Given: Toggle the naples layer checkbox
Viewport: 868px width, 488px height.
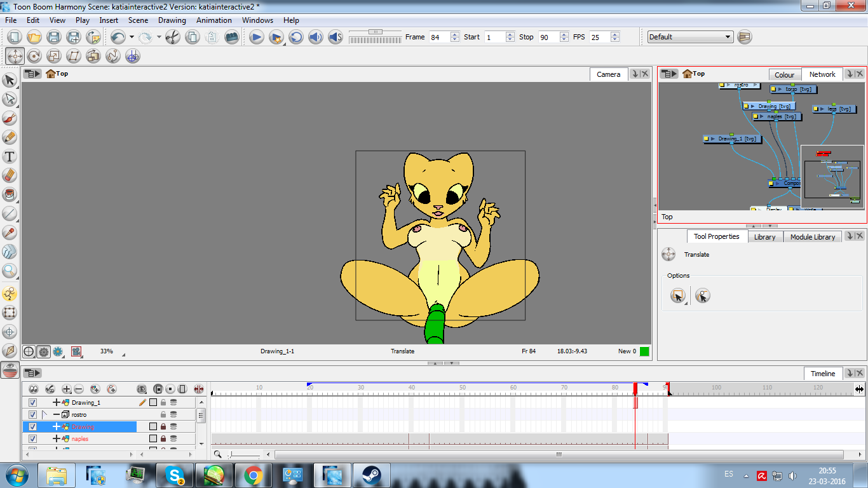Looking at the screenshot, I should pos(33,438).
